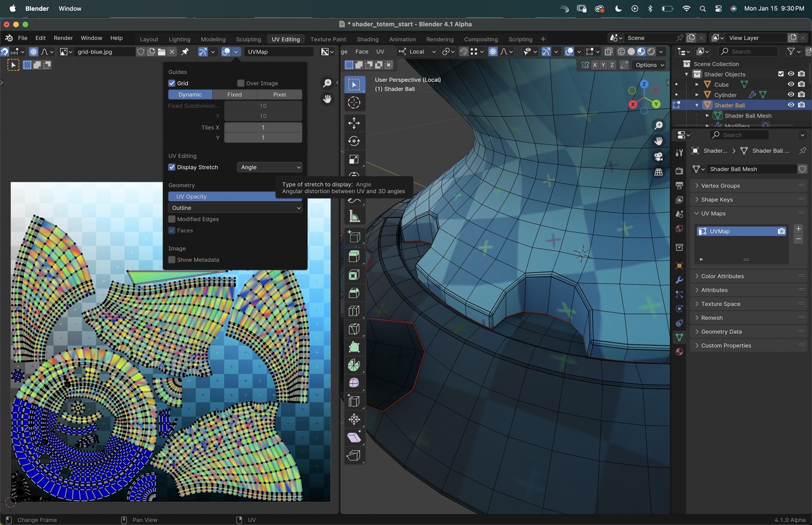The image size is (812, 525).
Task: Click the pan hand icon in UV editor
Action: pyautogui.click(x=327, y=99)
